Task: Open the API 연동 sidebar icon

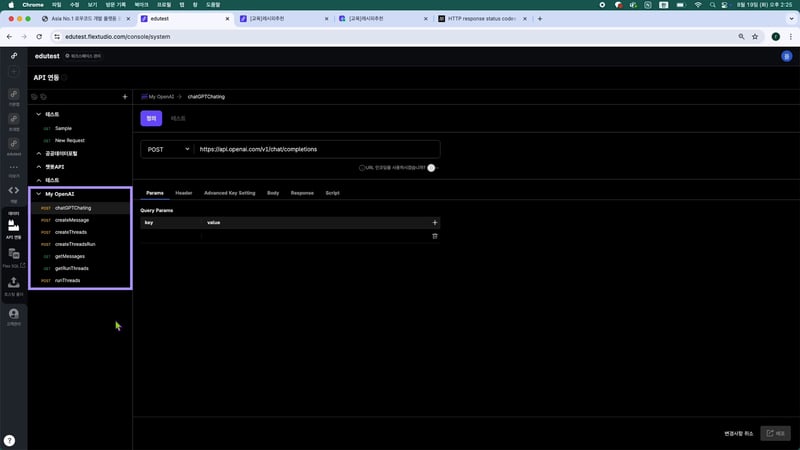Action: (x=14, y=227)
